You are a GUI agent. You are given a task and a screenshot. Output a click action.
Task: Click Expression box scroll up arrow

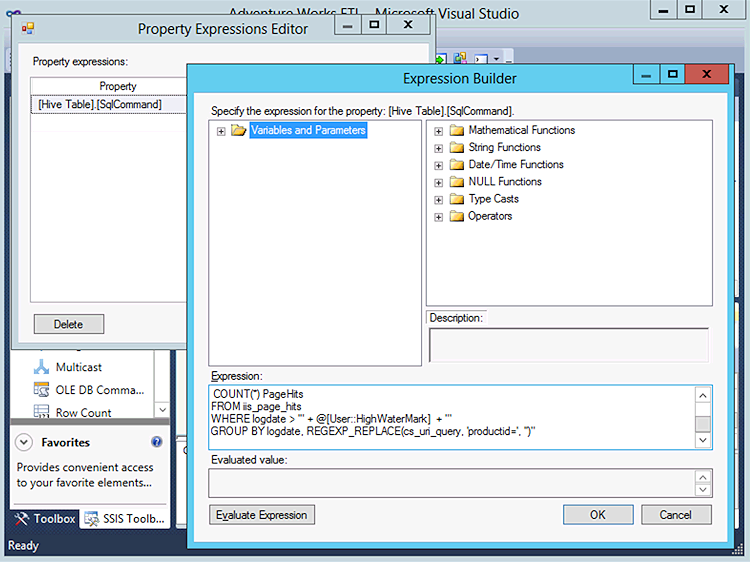coord(703,396)
